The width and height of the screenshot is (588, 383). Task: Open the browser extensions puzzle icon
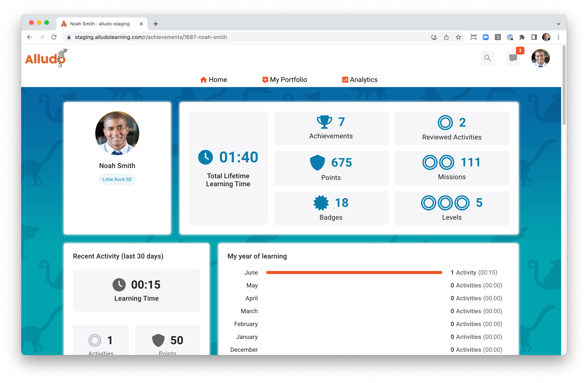[522, 37]
